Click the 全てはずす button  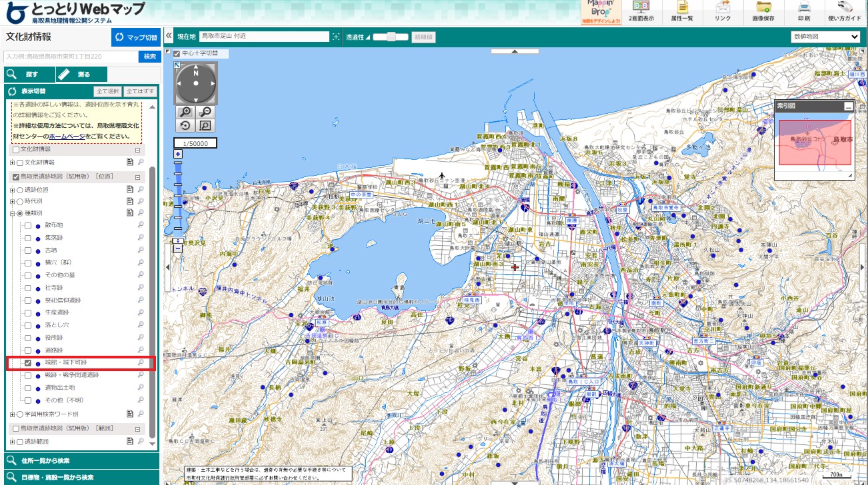point(140,91)
